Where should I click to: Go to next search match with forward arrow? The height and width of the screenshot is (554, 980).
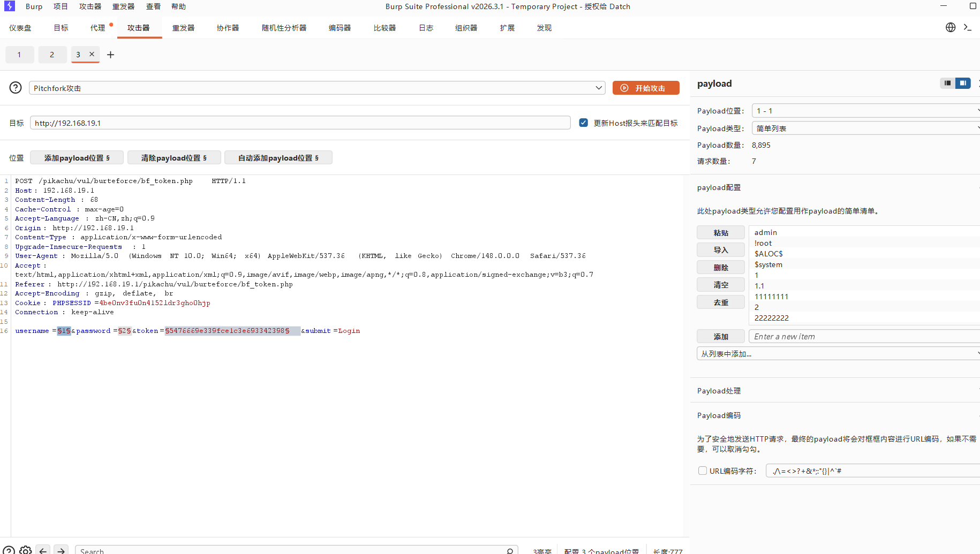click(62, 550)
